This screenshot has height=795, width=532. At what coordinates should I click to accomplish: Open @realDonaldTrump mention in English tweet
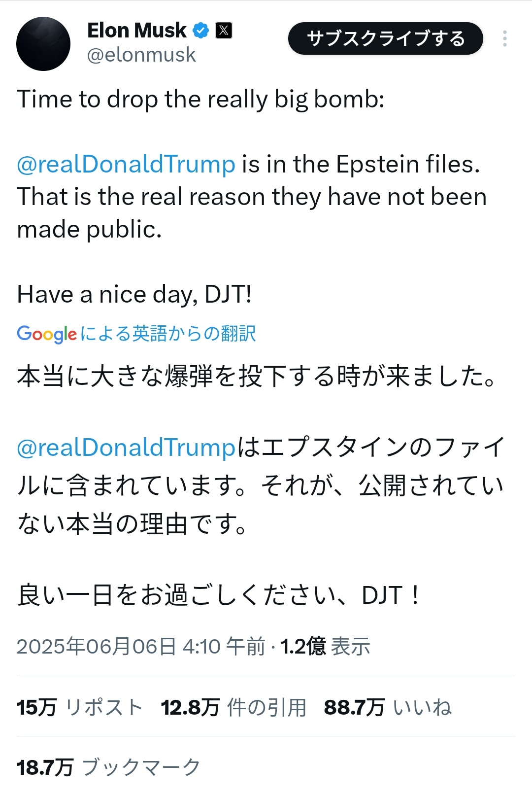126,164
